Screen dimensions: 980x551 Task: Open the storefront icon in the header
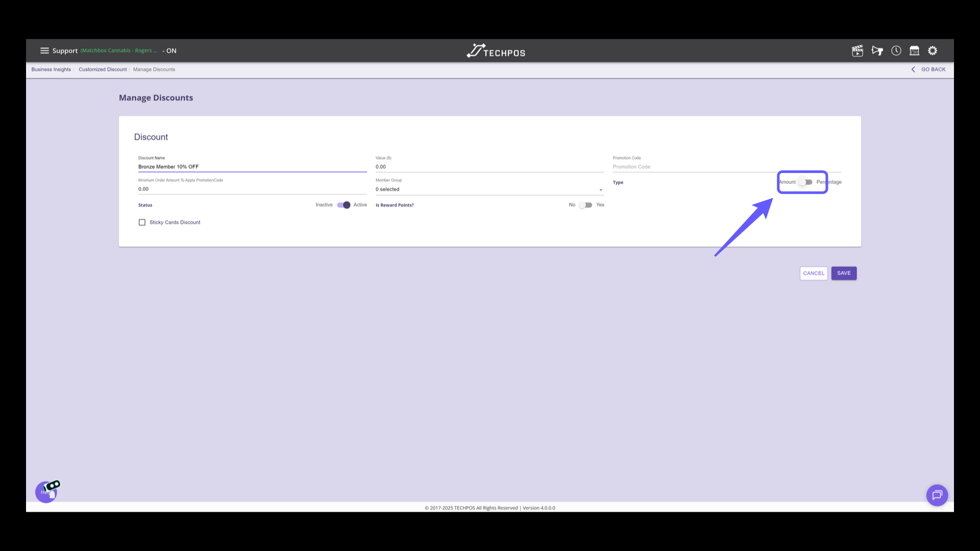(914, 51)
